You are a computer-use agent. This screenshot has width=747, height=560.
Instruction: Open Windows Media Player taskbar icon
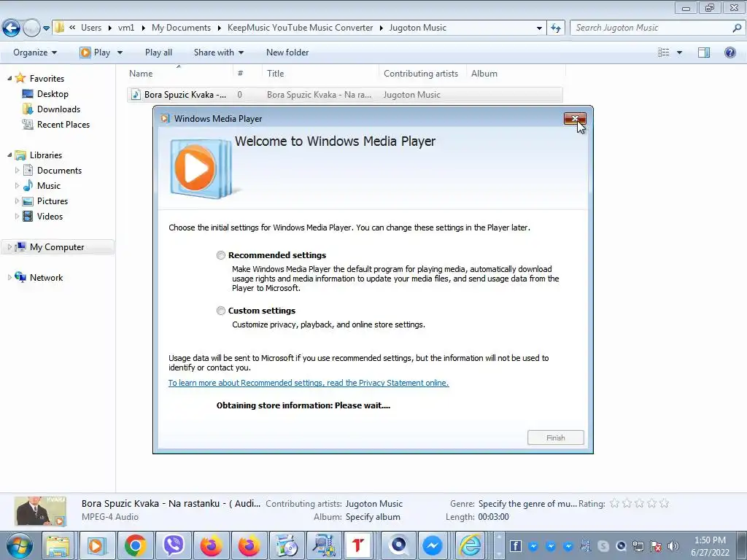click(96, 545)
